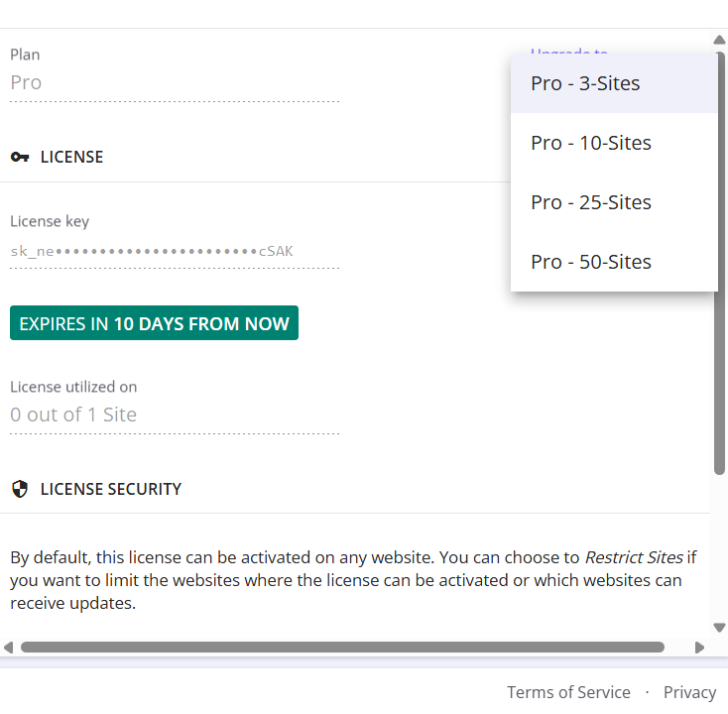728x714 pixels.
Task: Click the horizontal scrollbar thumb
Action: (342, 648)
